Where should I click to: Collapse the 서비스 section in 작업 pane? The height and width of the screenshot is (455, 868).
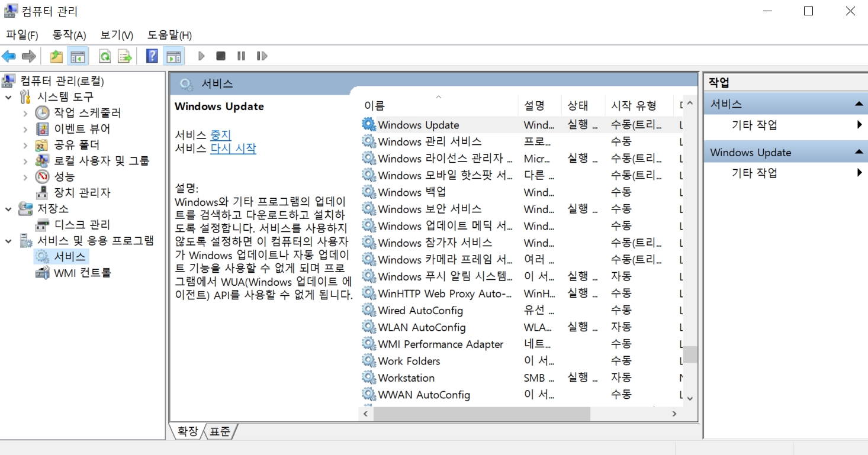point(859,104)
